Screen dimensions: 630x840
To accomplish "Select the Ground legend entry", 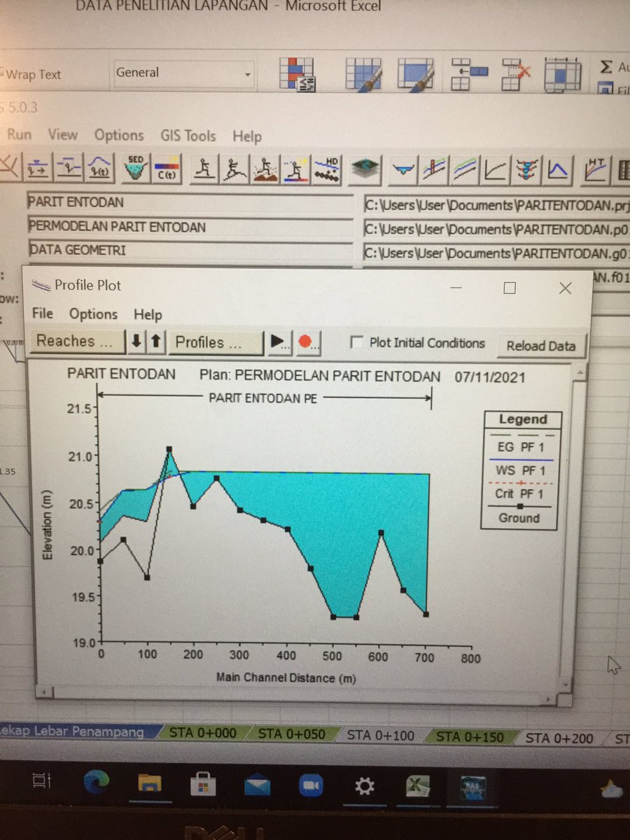I will click(519, 512).
